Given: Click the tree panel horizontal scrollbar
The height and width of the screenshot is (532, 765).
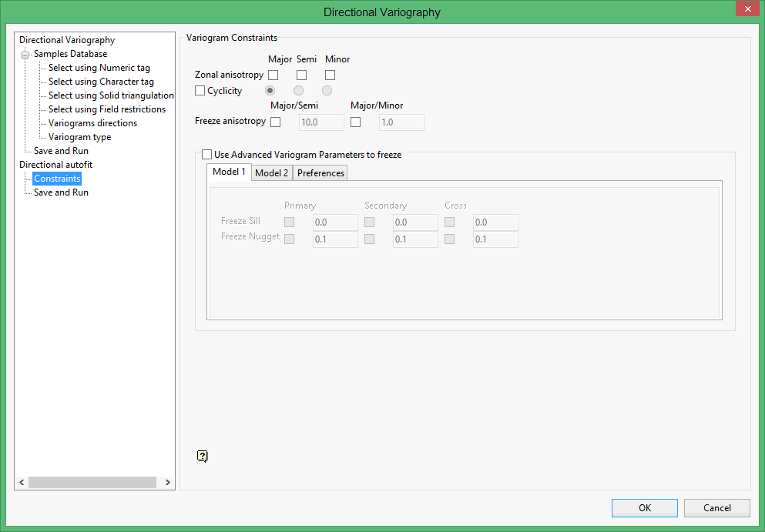Looking at the screenshot, I should [91, 482].
